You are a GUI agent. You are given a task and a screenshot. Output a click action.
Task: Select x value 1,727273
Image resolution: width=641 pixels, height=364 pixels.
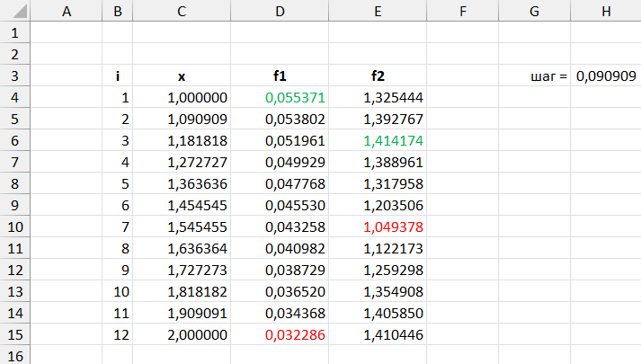pos(182,270)
